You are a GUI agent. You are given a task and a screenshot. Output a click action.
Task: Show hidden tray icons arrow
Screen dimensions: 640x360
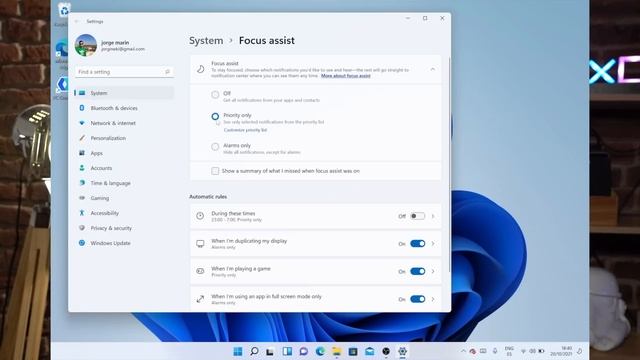pos(463,351)
